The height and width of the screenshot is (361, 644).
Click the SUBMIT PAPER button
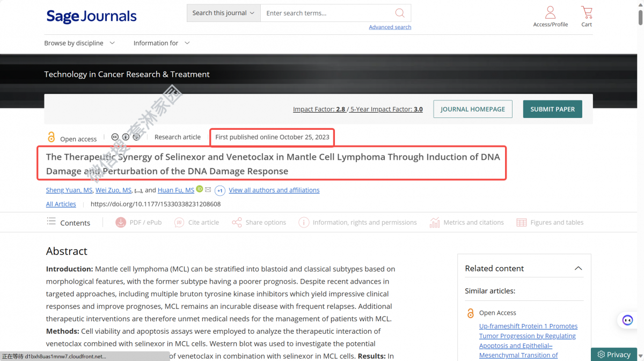[x=552, y=109]
